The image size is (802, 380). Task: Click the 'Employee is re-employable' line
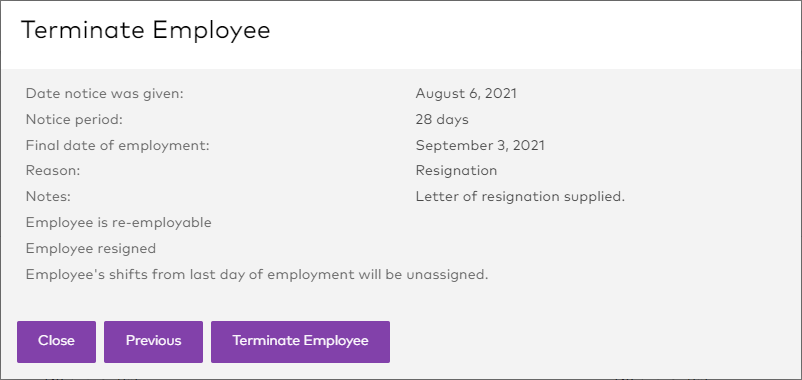(x=119, y=223)
